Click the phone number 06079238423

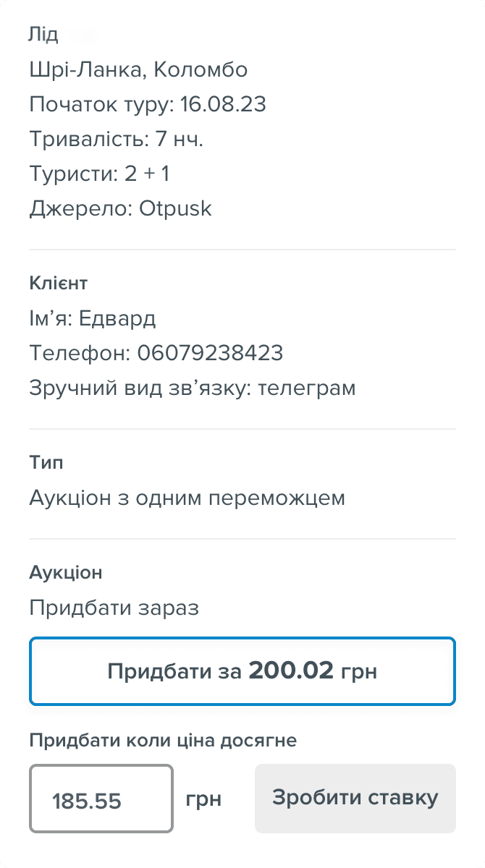[210, 353]
